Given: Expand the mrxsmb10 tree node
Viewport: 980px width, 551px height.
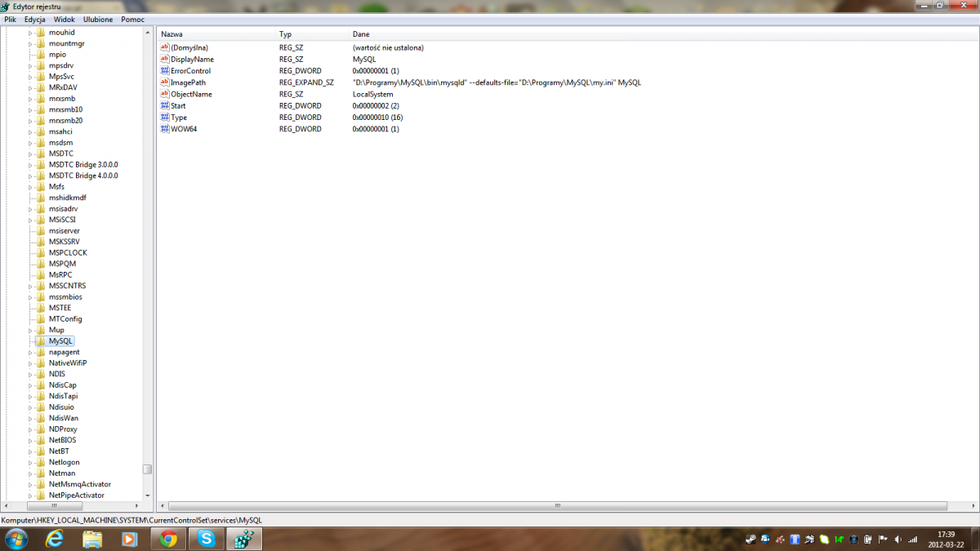Looking at the screenshot, I should tap(31, 109).
